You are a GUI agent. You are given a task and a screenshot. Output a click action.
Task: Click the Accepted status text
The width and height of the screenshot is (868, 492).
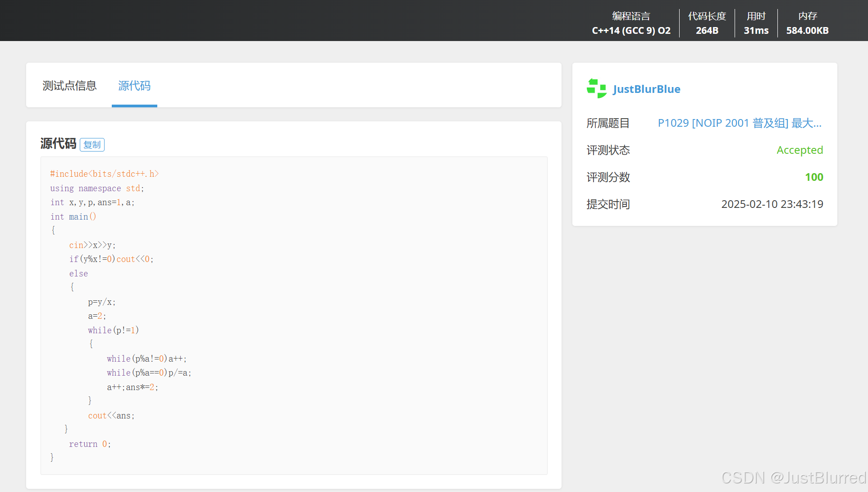point(799,150)
